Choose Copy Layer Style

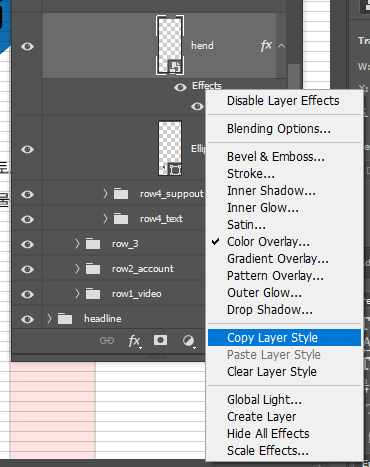coord(284,338)
